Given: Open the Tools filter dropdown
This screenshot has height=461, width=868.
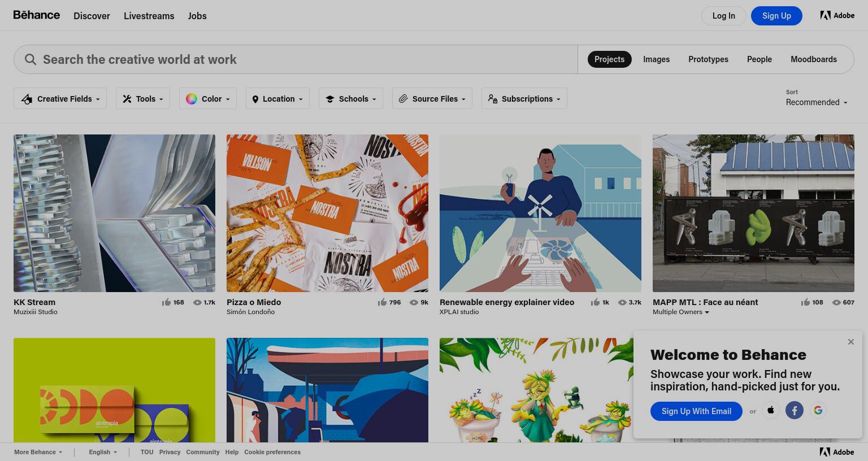Looking at the screenshot, I should click(x=143, y=98).
